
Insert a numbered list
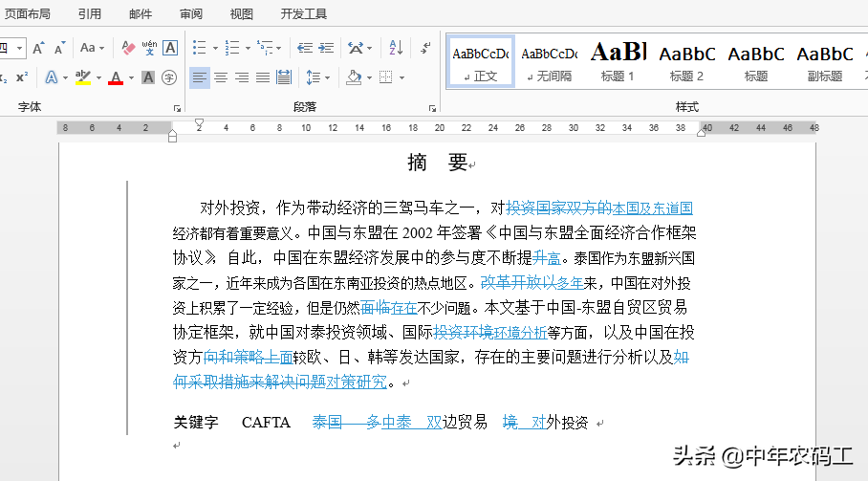tap(232, 48)
